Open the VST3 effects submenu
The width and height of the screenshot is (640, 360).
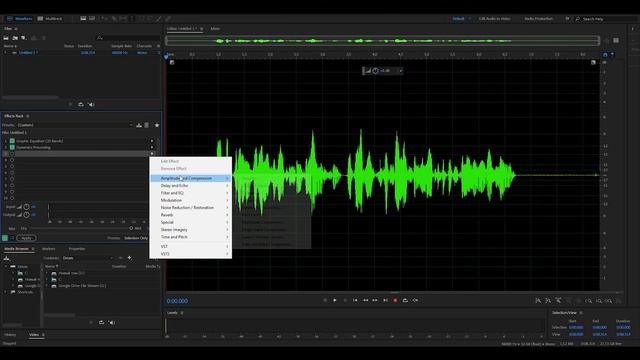coord(191,254)
